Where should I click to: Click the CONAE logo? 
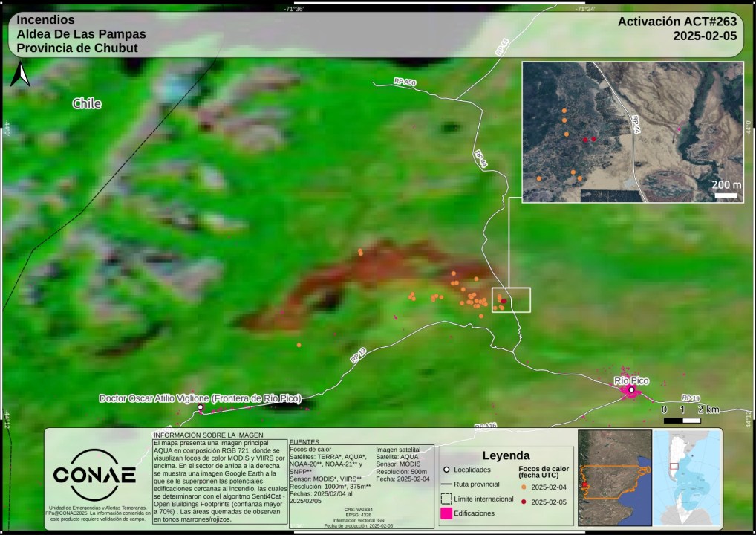(94, 475)
